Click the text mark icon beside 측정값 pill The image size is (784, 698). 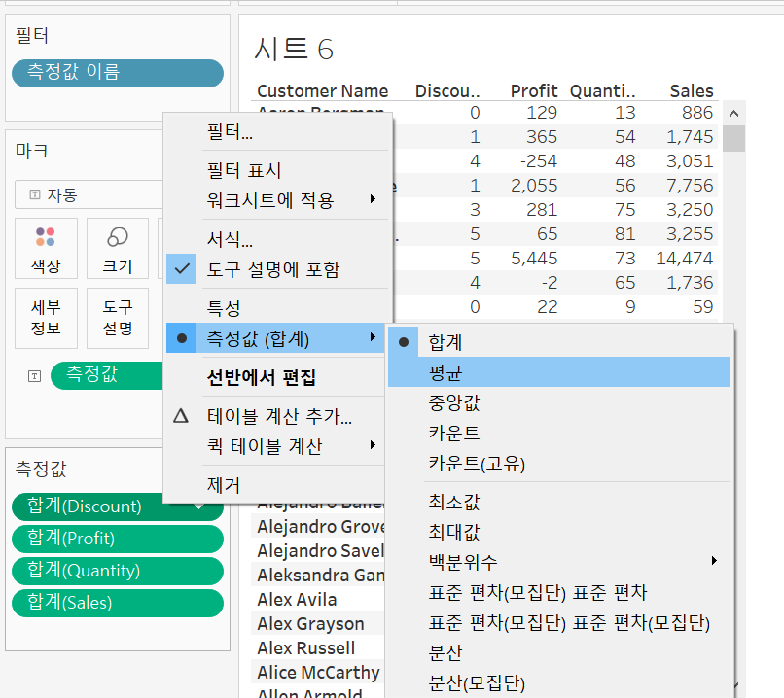point(34,376)
